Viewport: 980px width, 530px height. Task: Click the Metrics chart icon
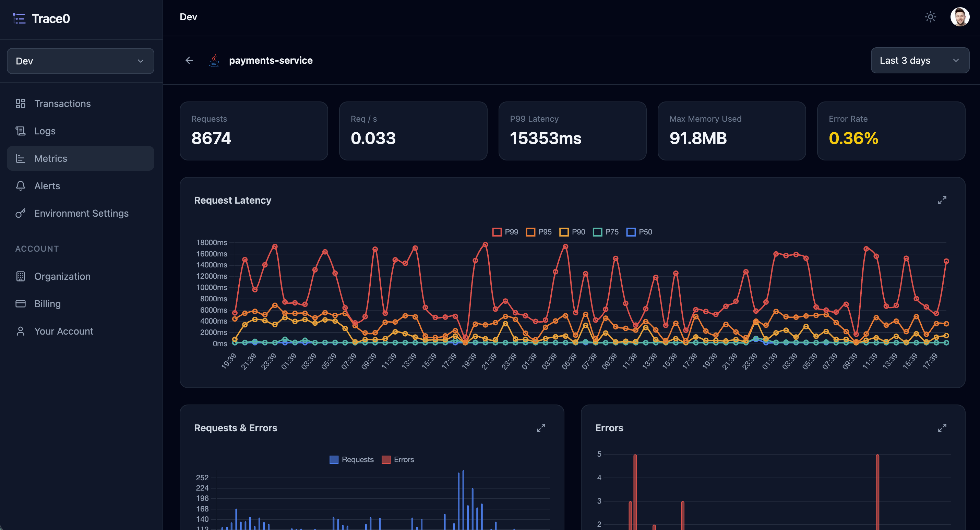coord(21,158)
